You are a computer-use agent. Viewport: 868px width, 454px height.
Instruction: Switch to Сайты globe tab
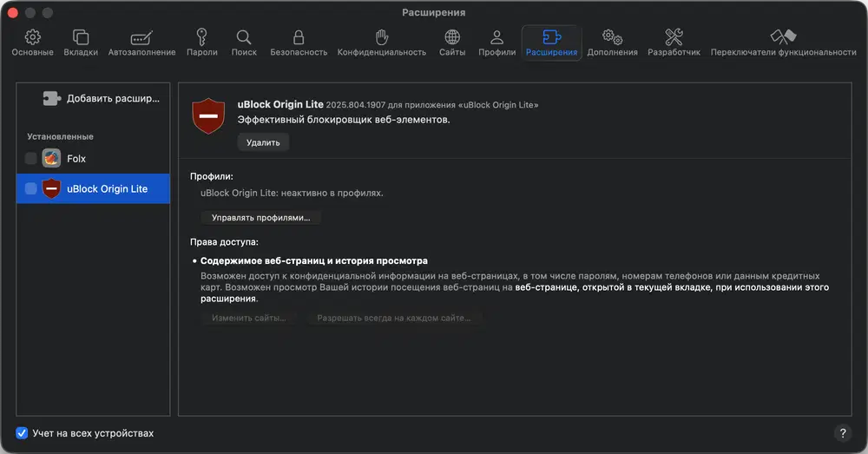pos(452,43)
